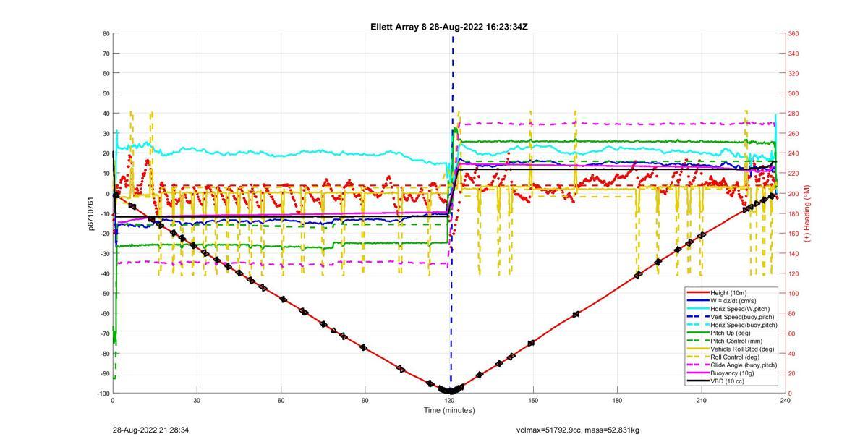
Task: Select 'Vert Speed(buoy,pitch)' legend entry
Action: point(742,317)
